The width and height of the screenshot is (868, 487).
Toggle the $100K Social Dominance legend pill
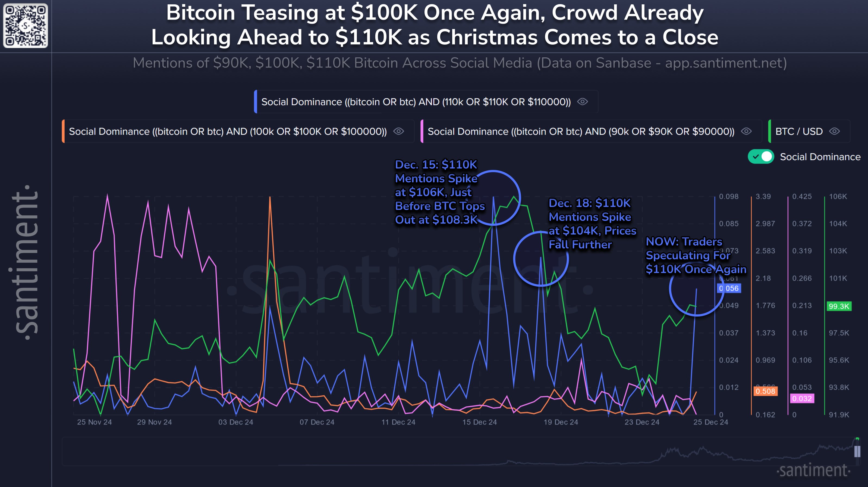229,132
